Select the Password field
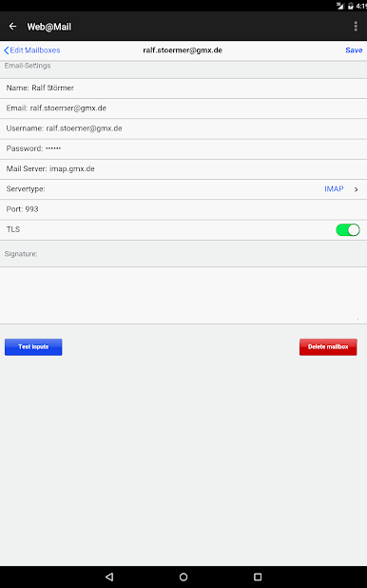Viewport: 367px width, 588px height. [183, 148]
